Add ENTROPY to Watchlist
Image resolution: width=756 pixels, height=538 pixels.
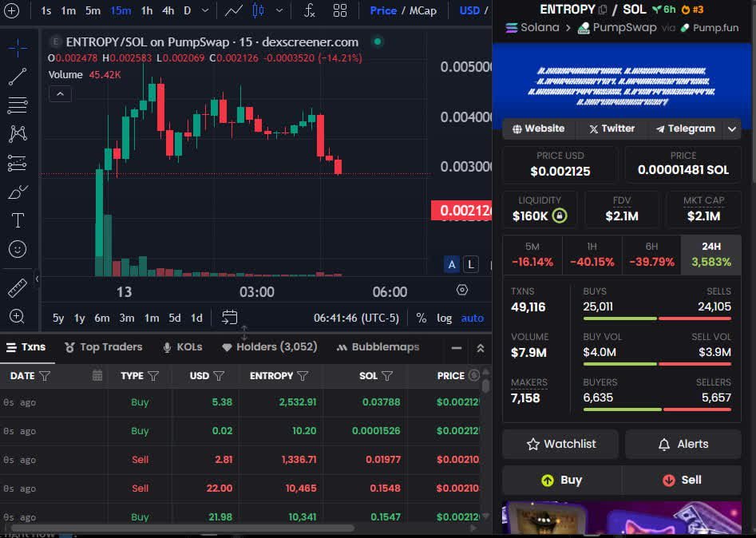click(560, 444)
